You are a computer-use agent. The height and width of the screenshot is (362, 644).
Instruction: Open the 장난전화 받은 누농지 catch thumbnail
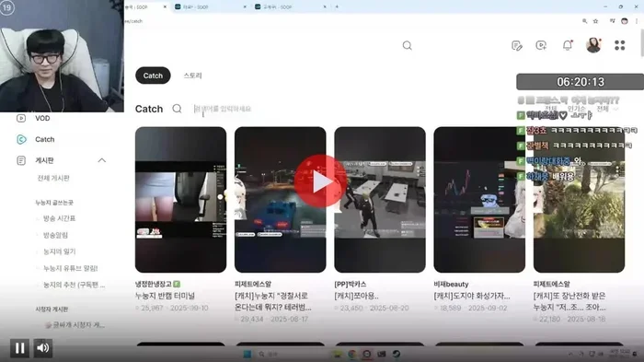click(x=579, y=200)
